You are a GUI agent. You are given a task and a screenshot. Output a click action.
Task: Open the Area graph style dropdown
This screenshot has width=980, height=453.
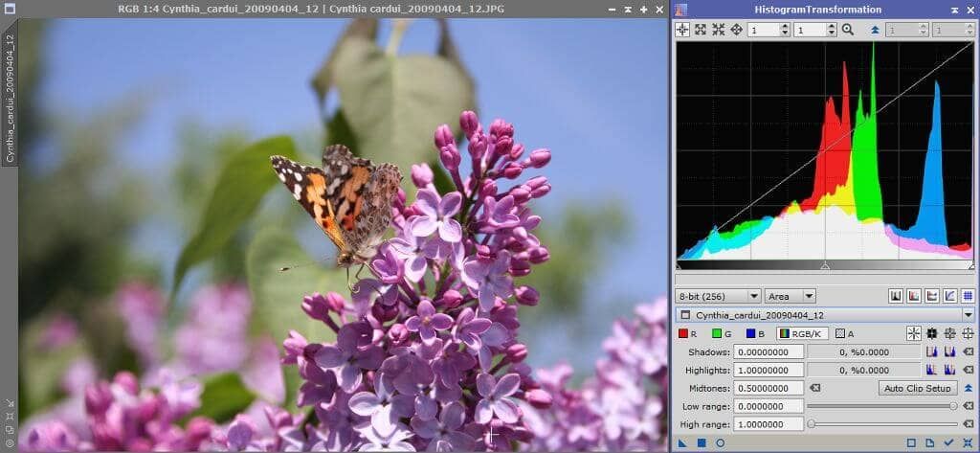[791, 297]
